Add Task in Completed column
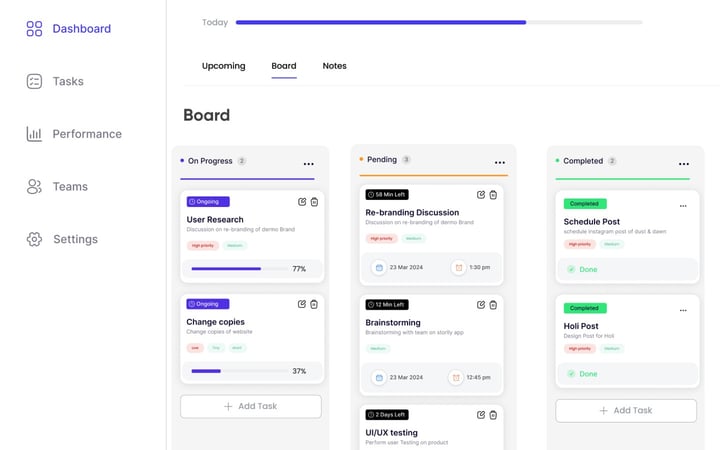The width and height of the screenshot is (720, 450). point(626,411)
